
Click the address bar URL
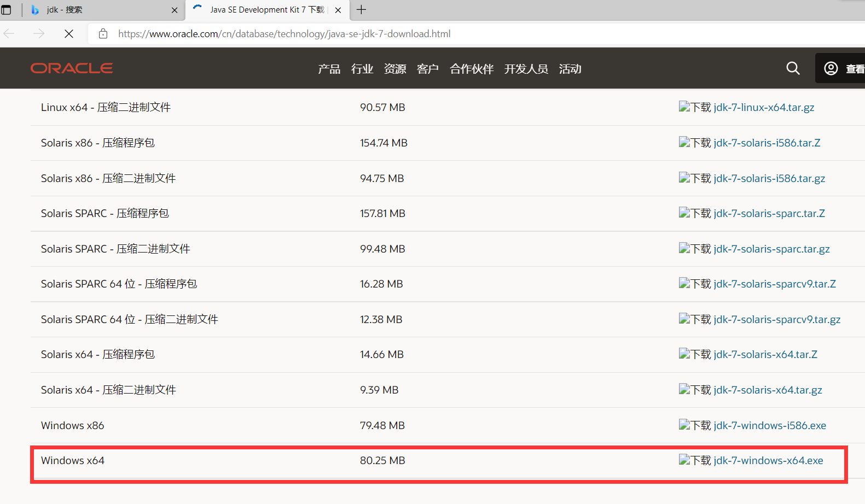285,34
